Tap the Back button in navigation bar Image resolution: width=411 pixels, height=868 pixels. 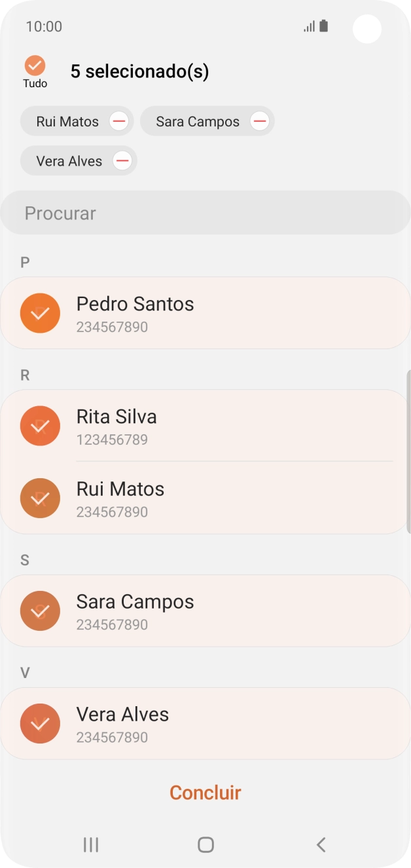(321, 845)
